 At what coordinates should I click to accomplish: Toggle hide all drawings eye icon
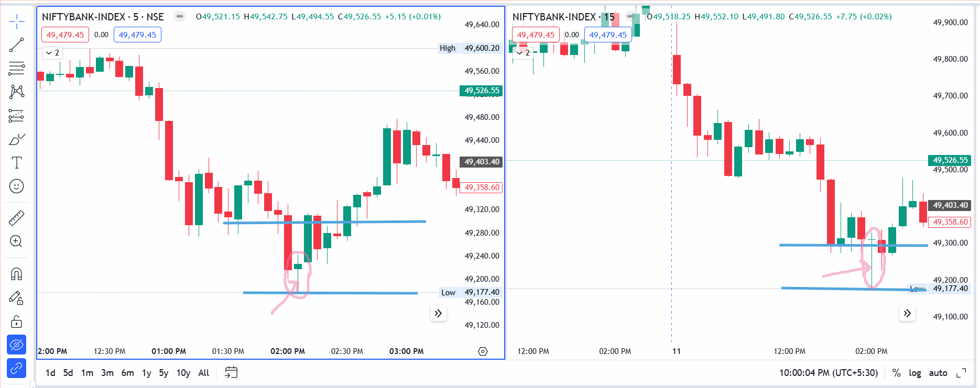[17, 345]
